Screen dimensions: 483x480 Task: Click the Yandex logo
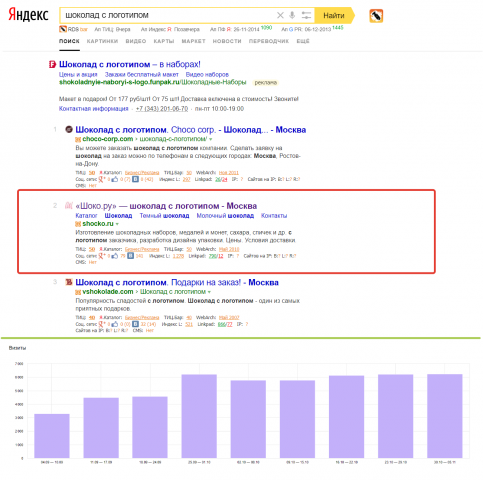coord(28,15)
